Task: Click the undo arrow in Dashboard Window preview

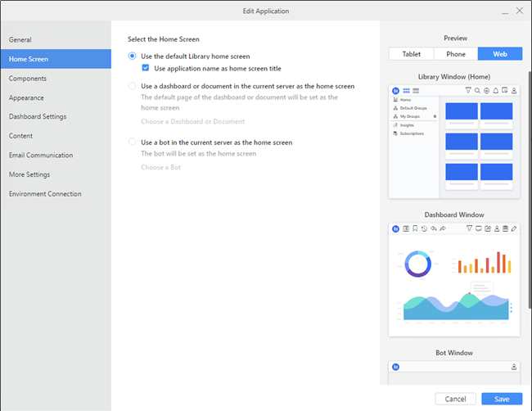Action: 433,228
